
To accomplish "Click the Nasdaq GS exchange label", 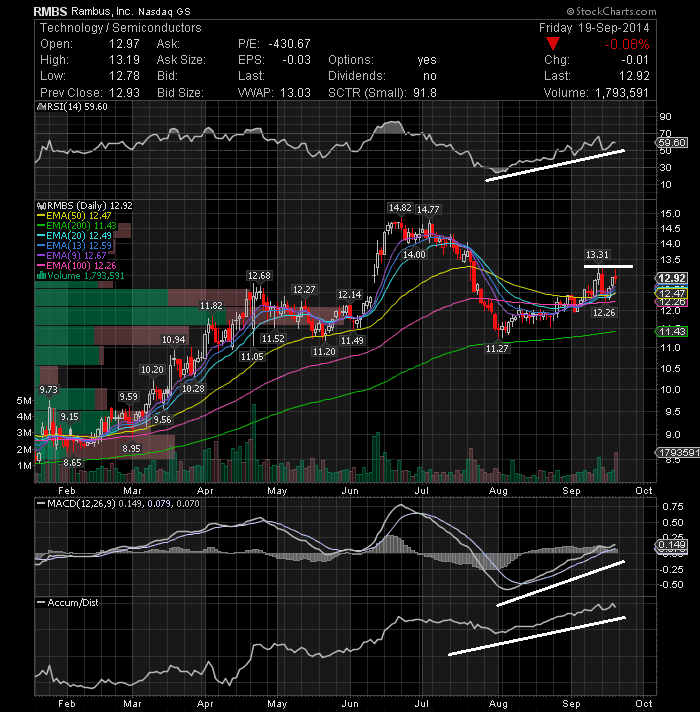I will 164,12.
